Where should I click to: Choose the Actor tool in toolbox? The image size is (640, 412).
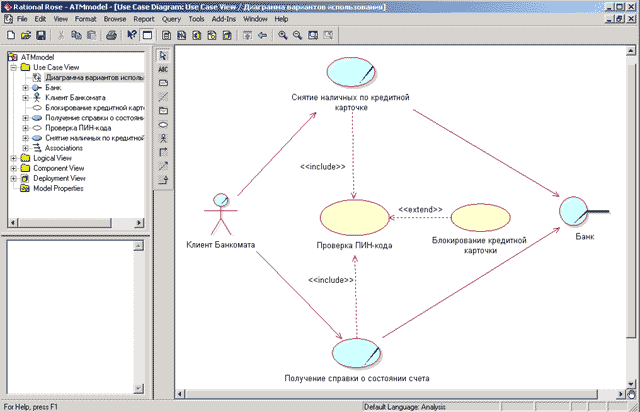click(164, 137)
